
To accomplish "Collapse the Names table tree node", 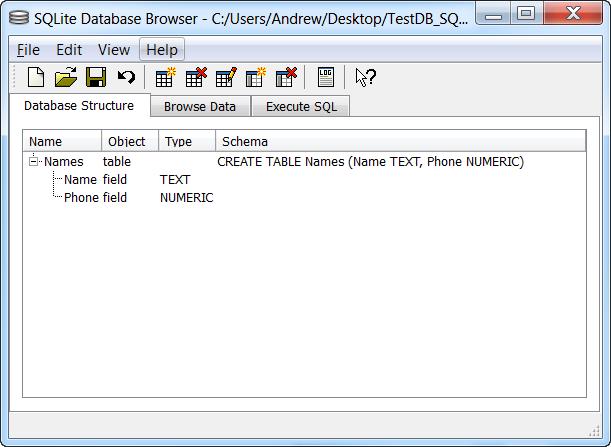I will 34,161.
